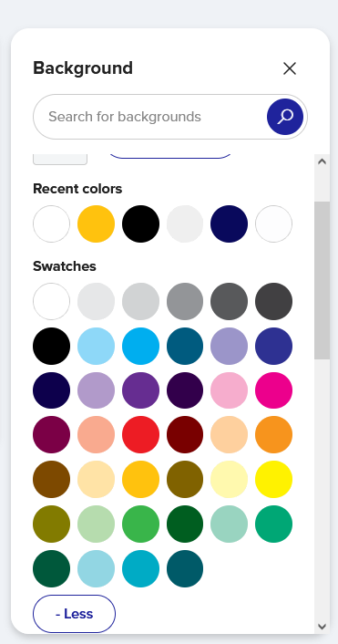Image resolution: width=338 pixels, height=644 pixels.
Task: Click the vertical scrollbar thumb
Action: tap(322, 281)
